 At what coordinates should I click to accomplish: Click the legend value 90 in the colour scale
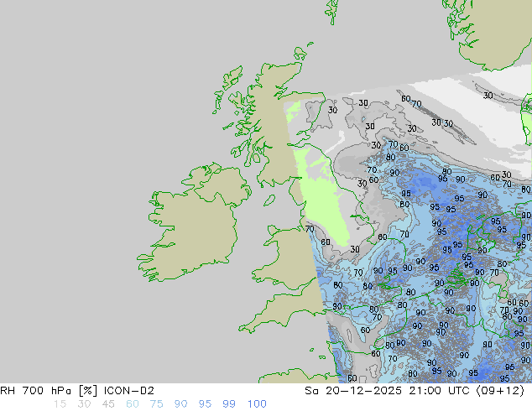pos(180,404)
